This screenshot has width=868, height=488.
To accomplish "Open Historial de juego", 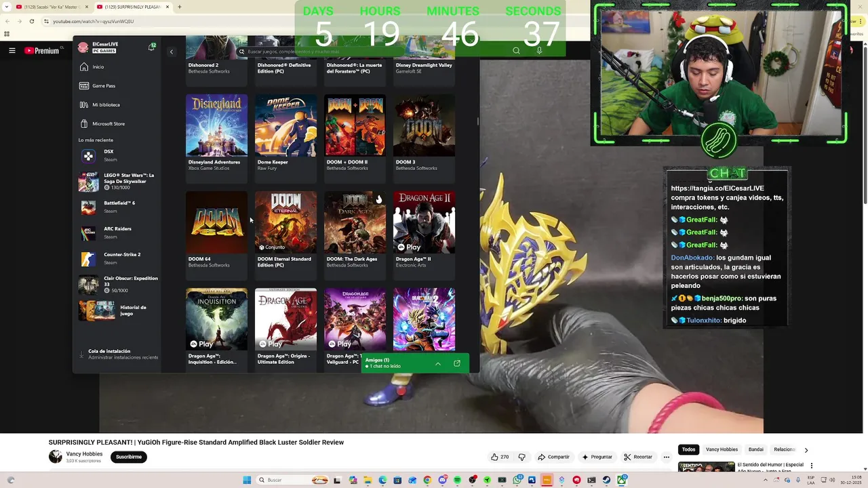I will 117,310.
